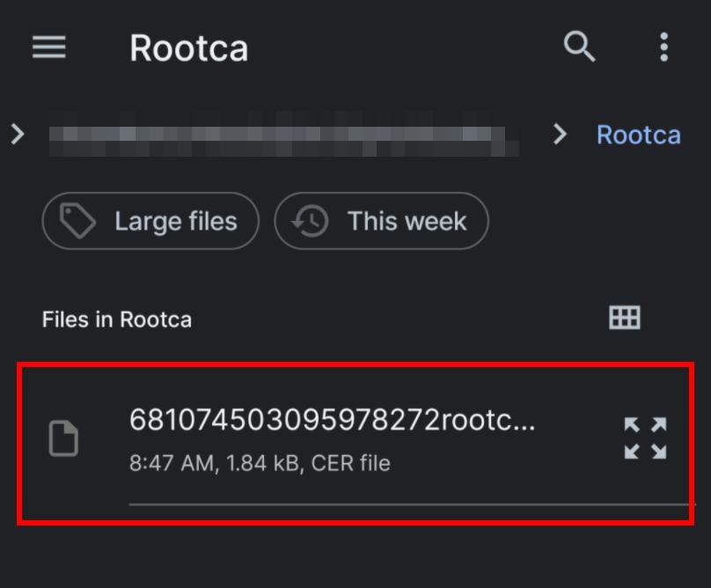Open the hamburger navigation menu
The height and width of the screenshot is (588, 711).
tap(49, 48)
